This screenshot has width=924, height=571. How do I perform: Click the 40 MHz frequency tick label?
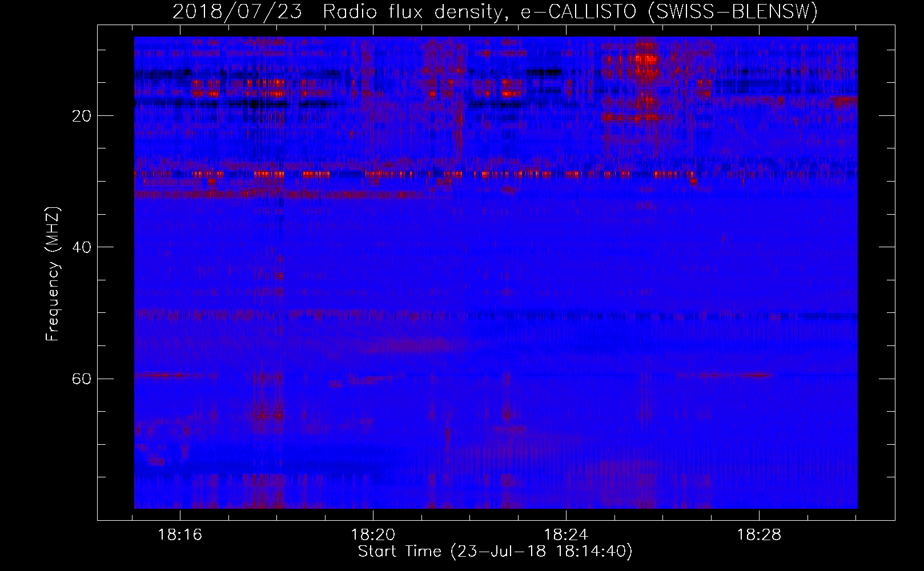pyautogui.click(x=81, y=247)
